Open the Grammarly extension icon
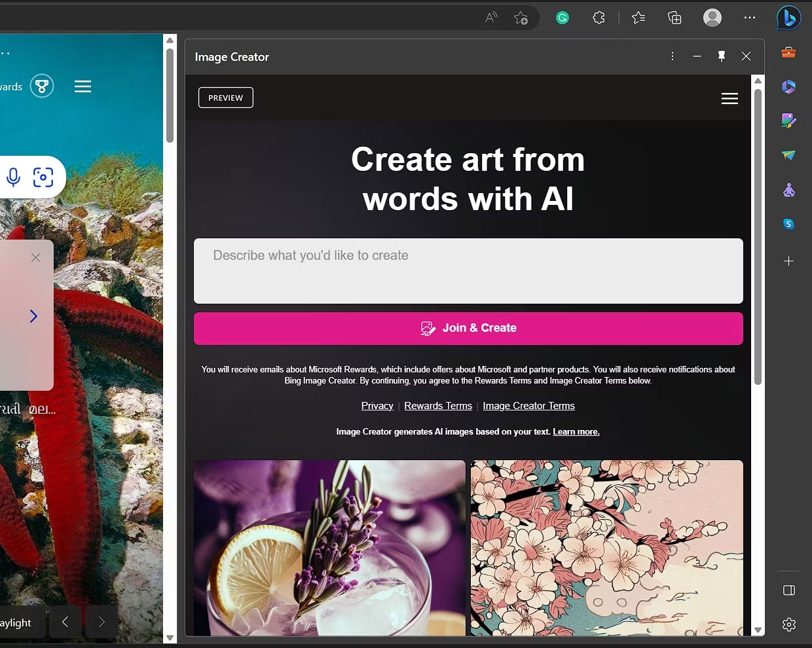 (x=563, y=18)
